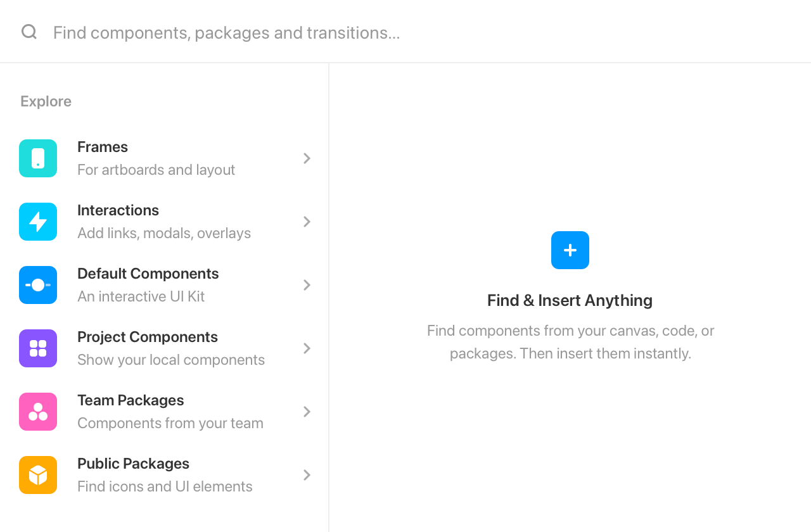Open the Interactions category label
Screen dimensions: 811x532
(x=118, y=210)
